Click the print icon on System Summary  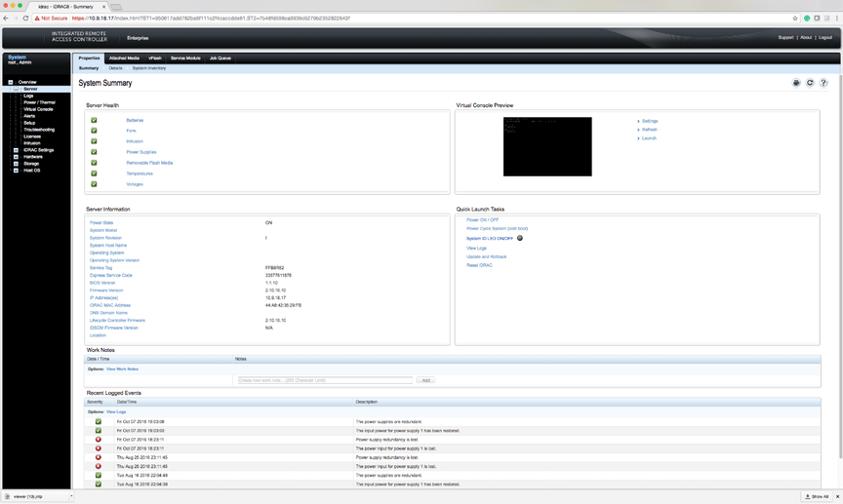(x=797, y=83)
